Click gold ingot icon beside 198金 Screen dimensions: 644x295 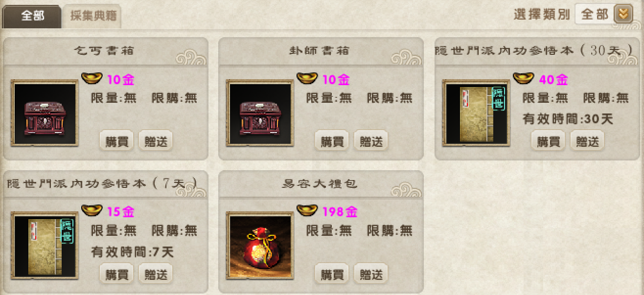(x=307, y=210)
